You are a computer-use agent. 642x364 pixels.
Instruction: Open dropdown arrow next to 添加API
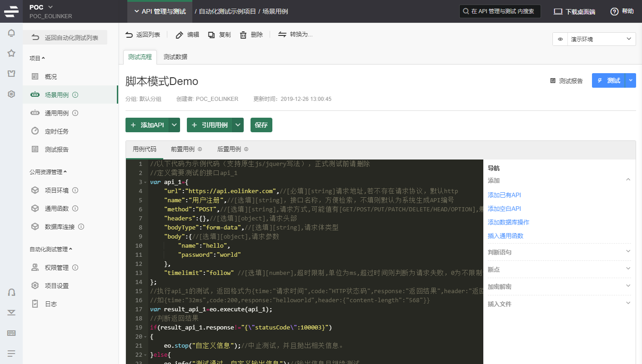(175, 125)
